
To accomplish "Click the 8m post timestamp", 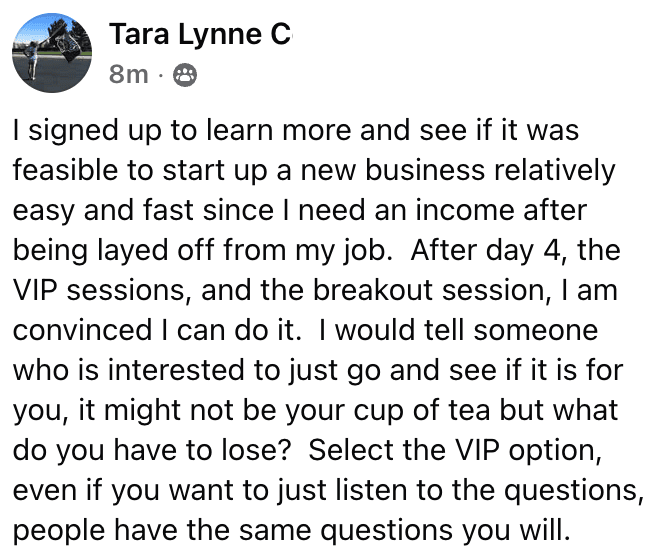I will point(128,74).
